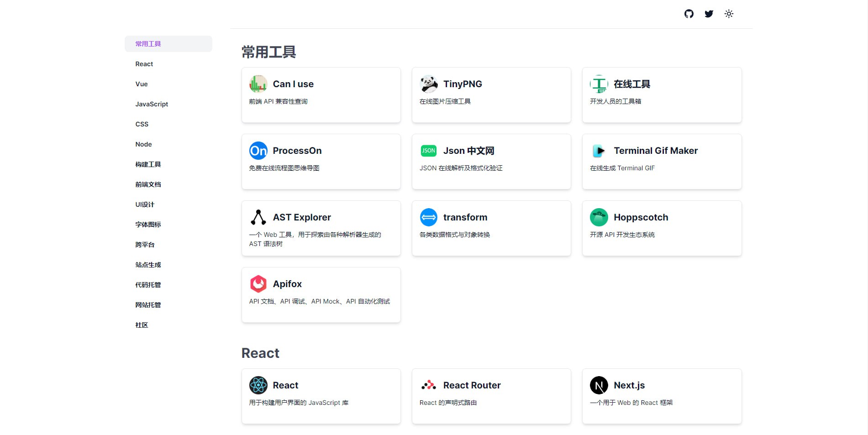Go to React in sidebar
This screenshot has height=435, width=868.
tap(168, 64)
